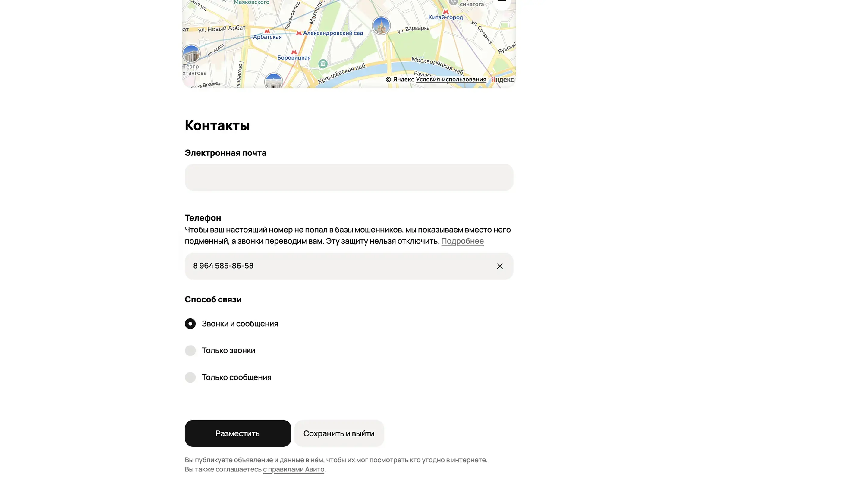Image resolution: width=868 pixels, height=488 pixels.
Task: Open Yandex "Условия использования" link
Action: coord(451,80)
